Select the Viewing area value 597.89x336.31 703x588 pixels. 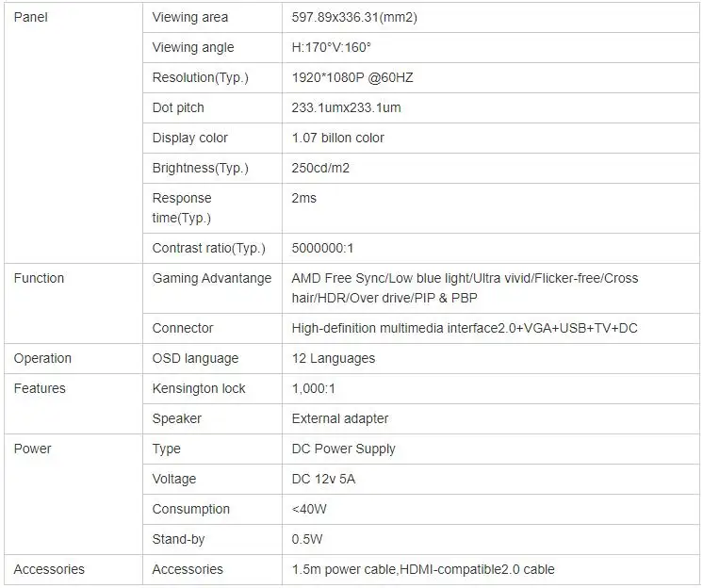click(x=353, y=17)
